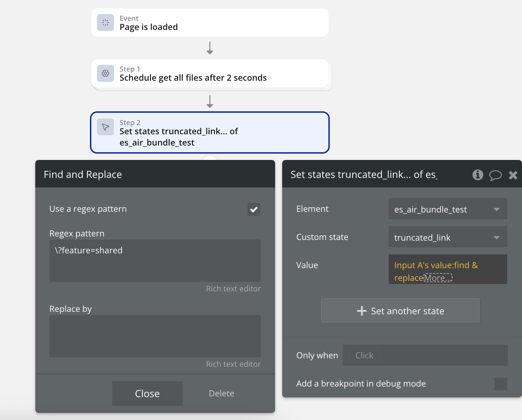Click the Page is loaded event icon
Screen dimensions: 522x420
coord(105,23)
